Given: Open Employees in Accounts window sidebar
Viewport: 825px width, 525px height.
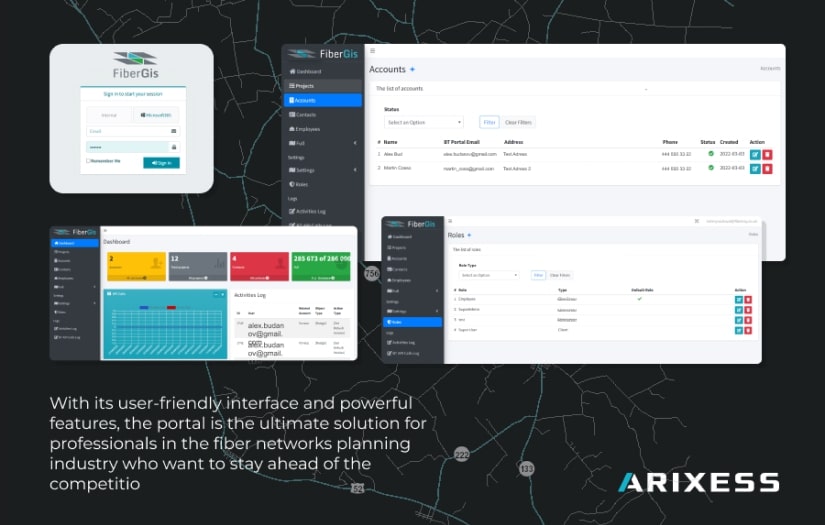Looking at the screenshot, I should click(x=323, y=129).
